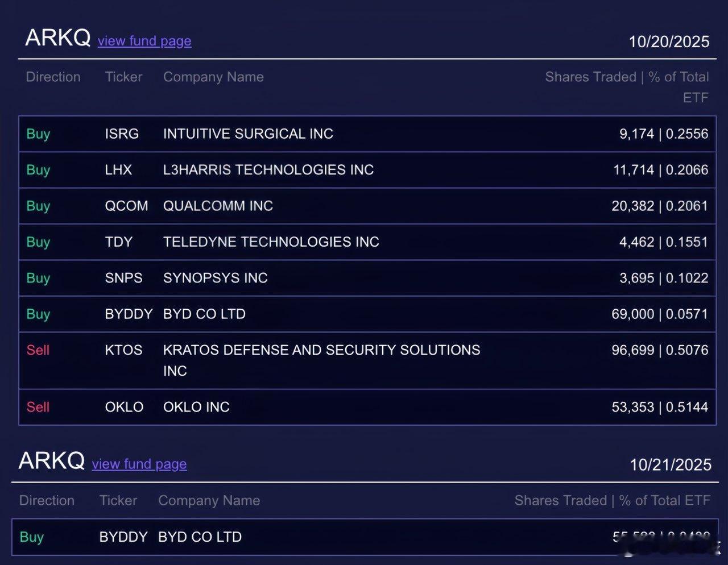Click the Direction header in the 10/20/2025 table

coord(53,77)
